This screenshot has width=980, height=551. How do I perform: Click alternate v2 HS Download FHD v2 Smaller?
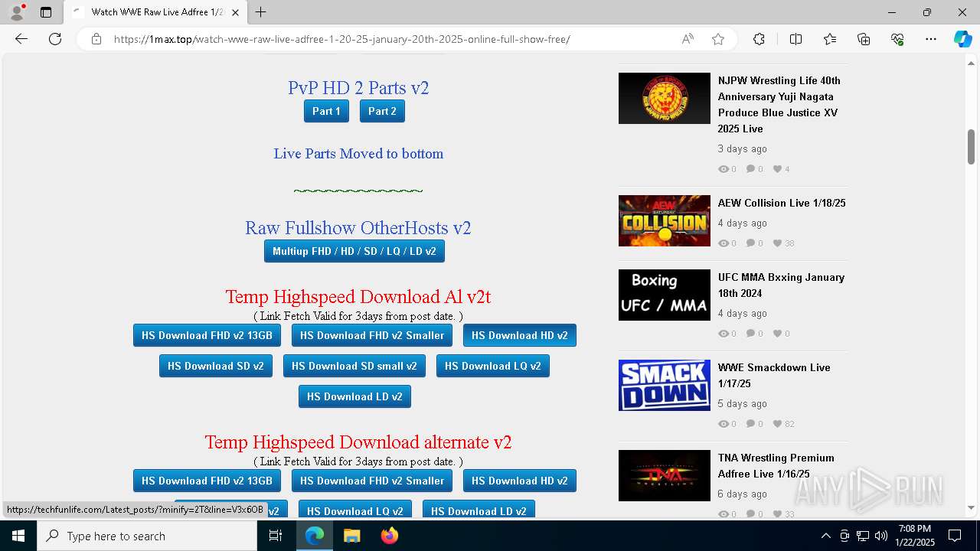[372, 481]
